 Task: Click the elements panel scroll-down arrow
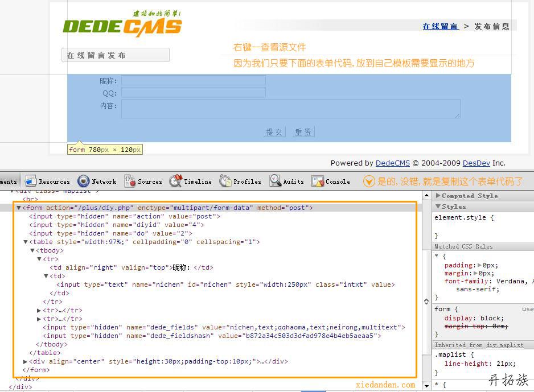point(426,386)
